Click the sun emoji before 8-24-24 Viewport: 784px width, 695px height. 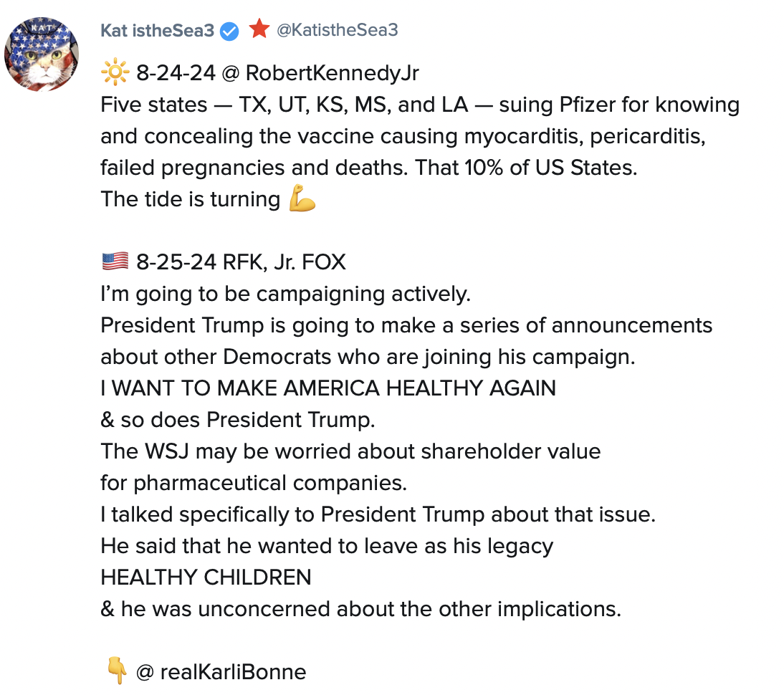[115, 72]
